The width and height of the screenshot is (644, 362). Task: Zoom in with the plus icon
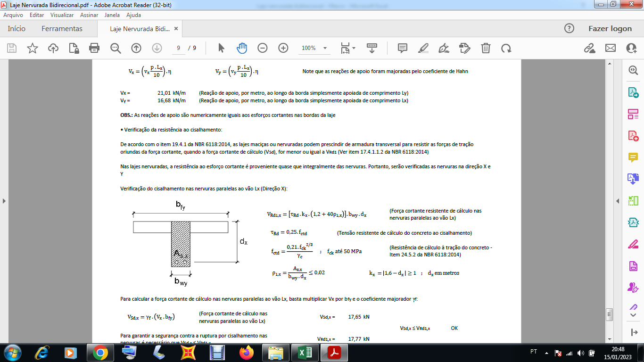point(283,48)
